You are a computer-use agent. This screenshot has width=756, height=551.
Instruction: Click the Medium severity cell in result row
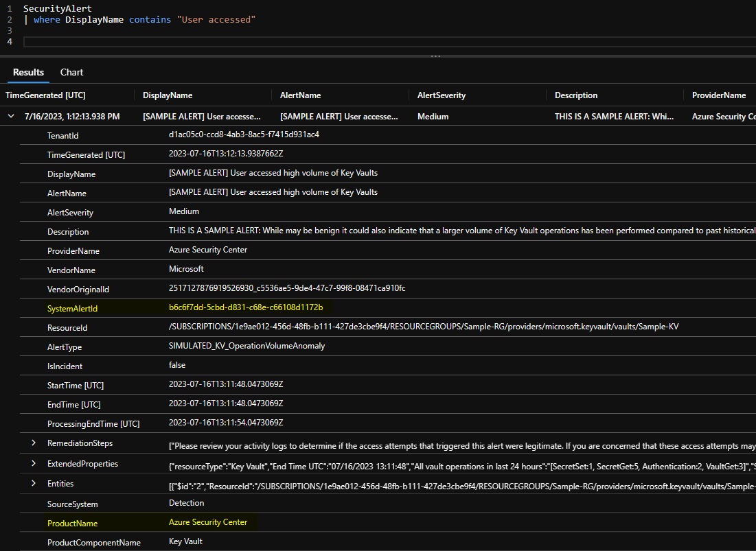point(433,117)
